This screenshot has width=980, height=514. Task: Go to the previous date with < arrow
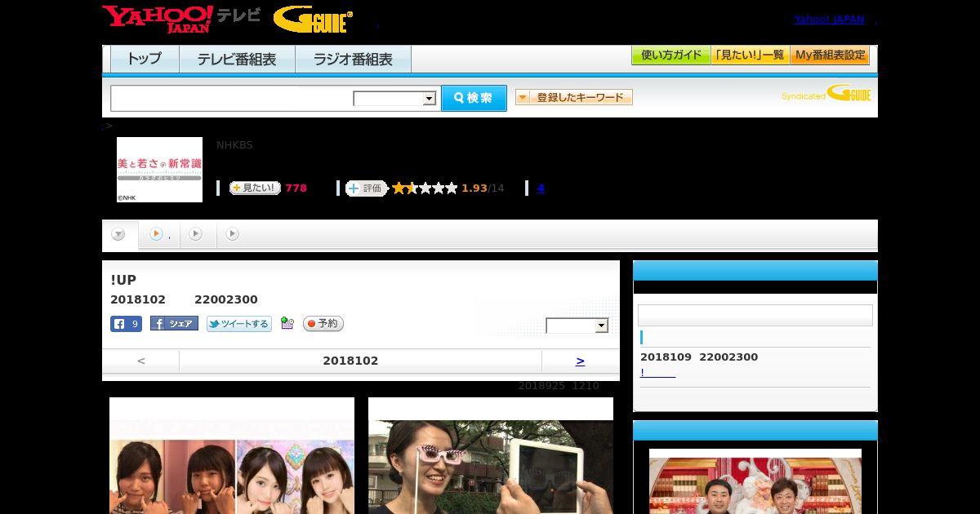141,361
